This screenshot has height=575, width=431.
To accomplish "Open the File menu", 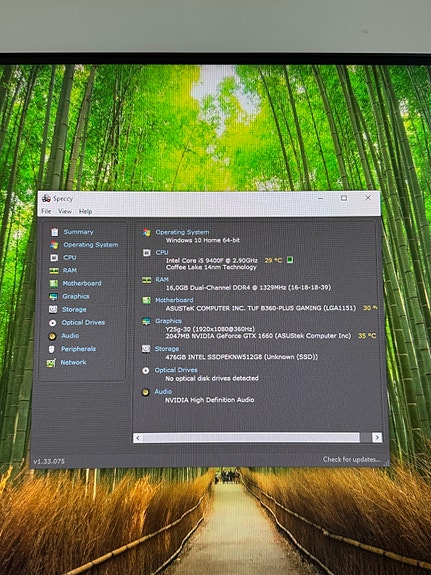I will click(46, 211).
